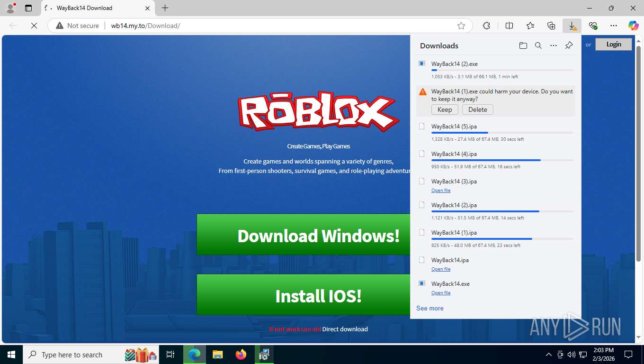
Task: Stop page loading with the X icon
Action: click(34, 26)
